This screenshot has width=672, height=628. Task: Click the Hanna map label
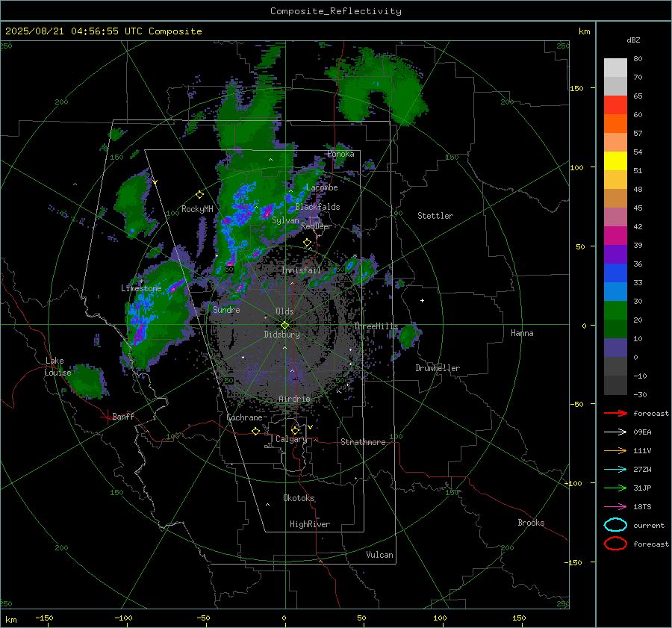tap(522, 332)
